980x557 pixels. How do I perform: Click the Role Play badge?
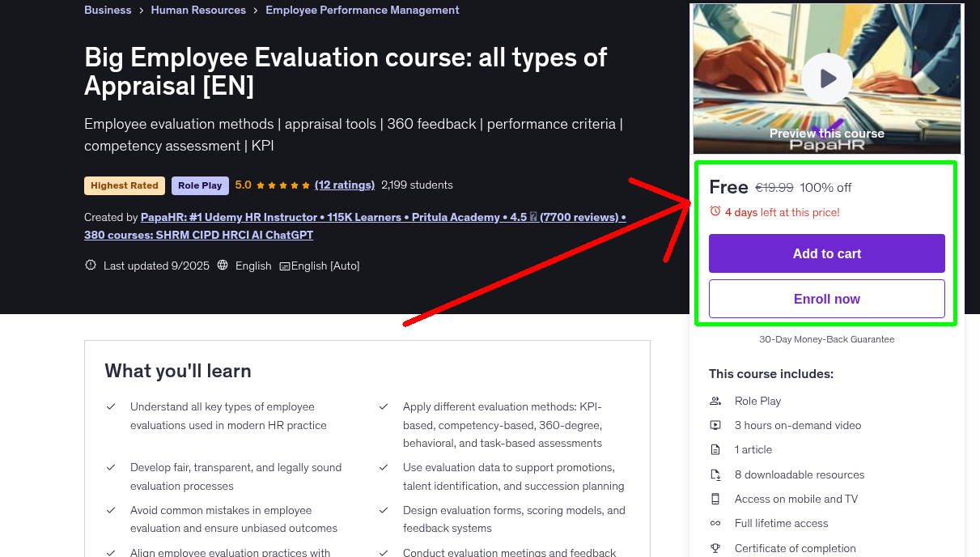coord(200,185)
